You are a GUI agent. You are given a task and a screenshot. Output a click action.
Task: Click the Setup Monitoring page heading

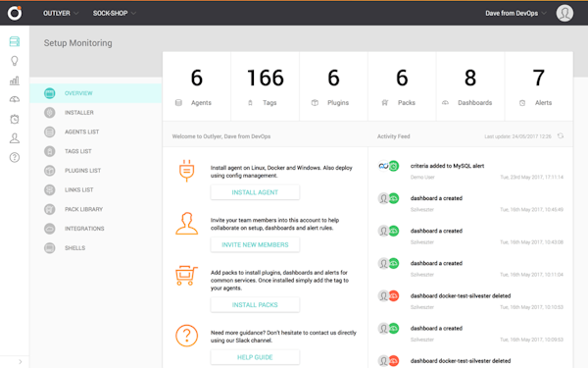77,43
